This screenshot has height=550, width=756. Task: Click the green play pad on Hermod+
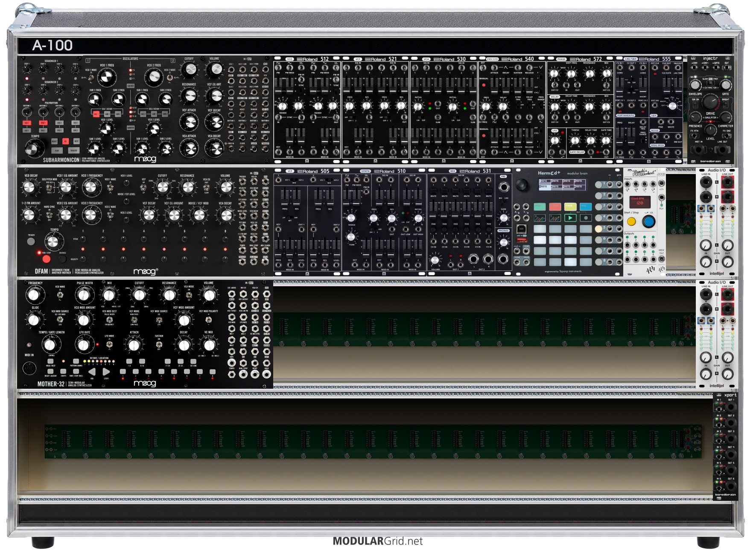570,218
